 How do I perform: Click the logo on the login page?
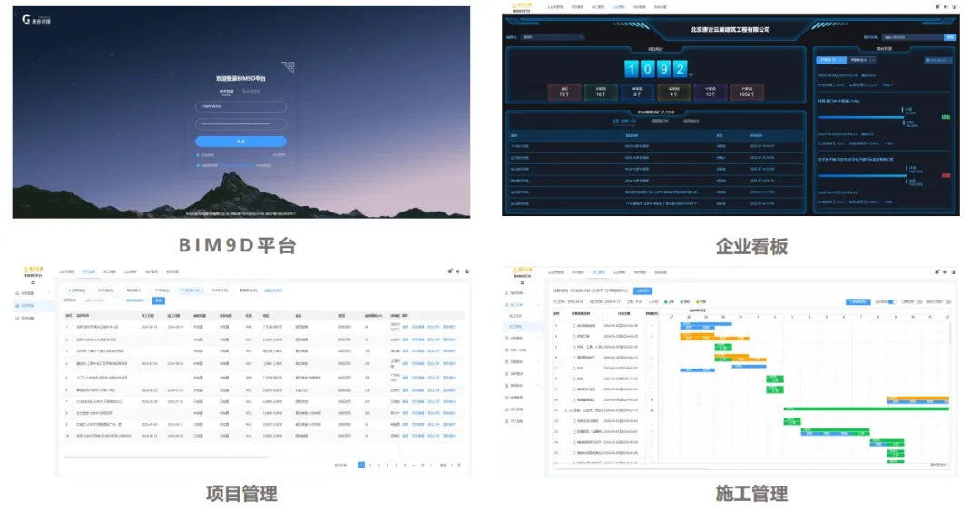[36, 20]
